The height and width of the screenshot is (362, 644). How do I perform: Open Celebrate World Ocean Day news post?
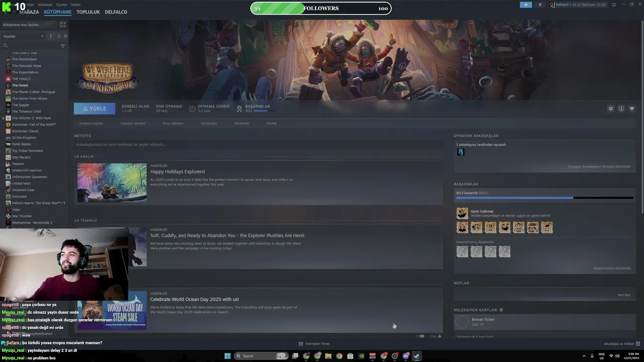[x=194, y=300]
